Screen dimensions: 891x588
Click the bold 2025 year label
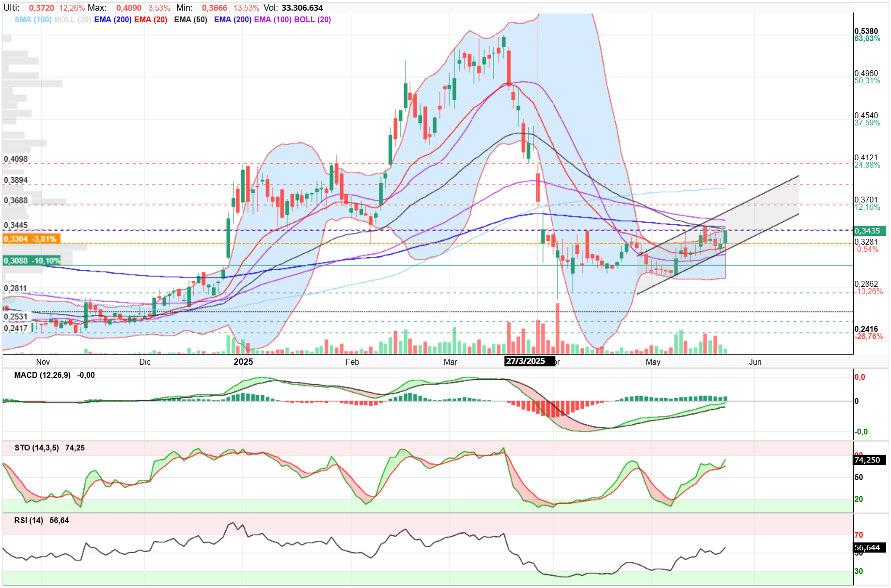coord(243,362)
